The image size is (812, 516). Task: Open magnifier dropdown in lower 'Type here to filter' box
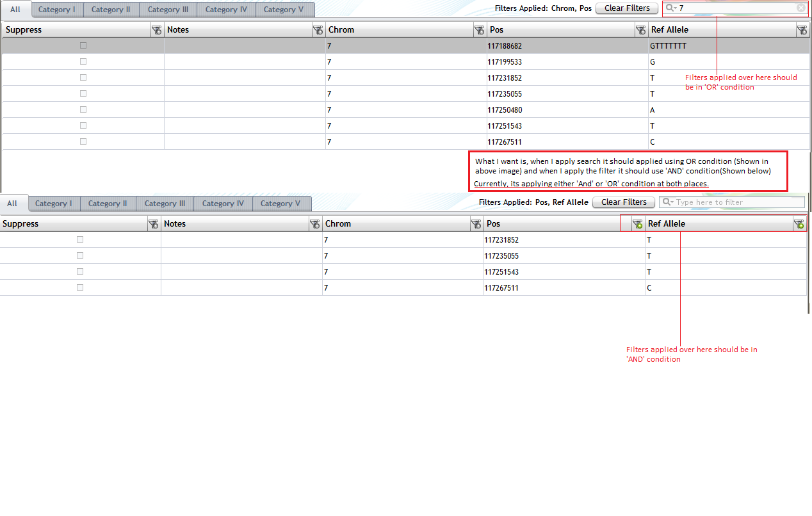click(x=668, y=202)
